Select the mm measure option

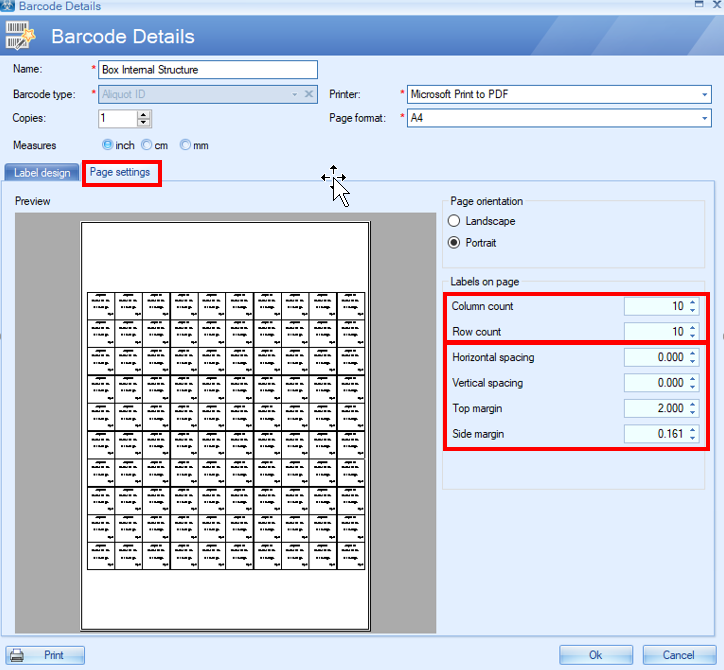coord(185,145)
